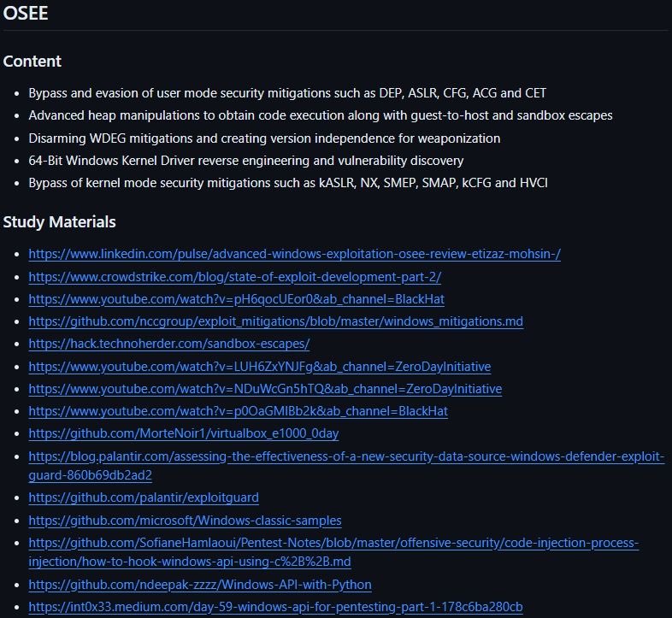Click the bullet about DEP, ASLR, CFG, ACG and CET
The image size is (672, 618).
[x=287, y=93]
